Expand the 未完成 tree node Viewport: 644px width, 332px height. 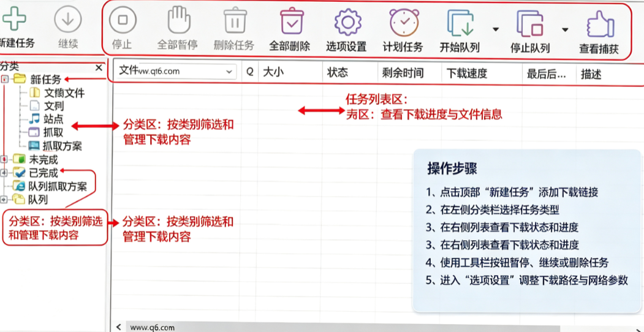[x=4, y=159]
